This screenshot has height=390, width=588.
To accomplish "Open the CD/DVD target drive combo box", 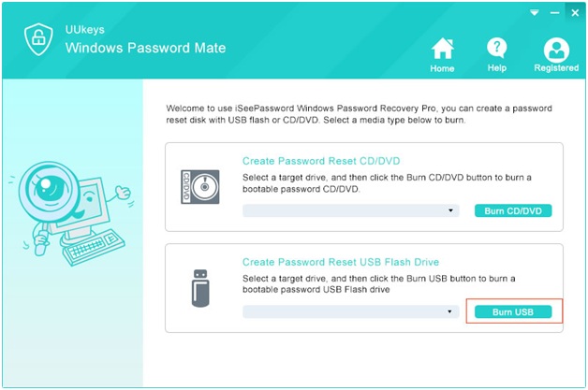I will pos(351,210).
